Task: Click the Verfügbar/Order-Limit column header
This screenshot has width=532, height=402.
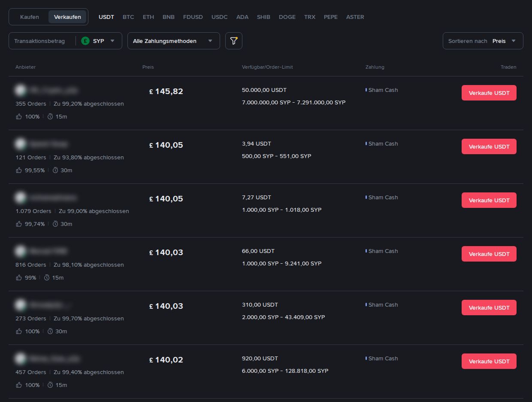Action: [x=267, y=67]
